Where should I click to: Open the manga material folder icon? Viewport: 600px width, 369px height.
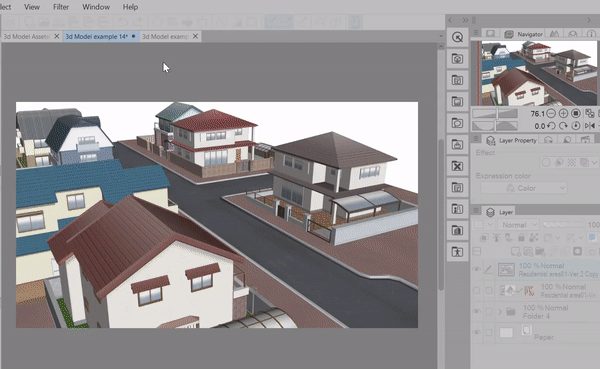tap(457, 80)
